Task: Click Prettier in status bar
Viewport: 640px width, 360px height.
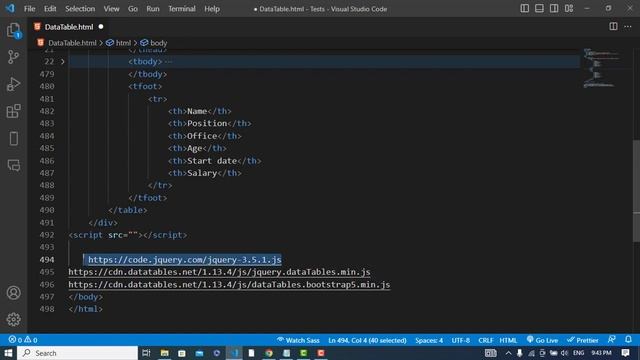Action: 582,340
